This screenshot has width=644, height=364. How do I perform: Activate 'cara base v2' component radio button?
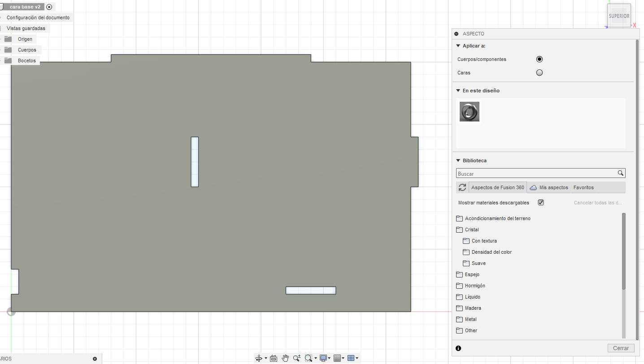(x=49, y=7)
